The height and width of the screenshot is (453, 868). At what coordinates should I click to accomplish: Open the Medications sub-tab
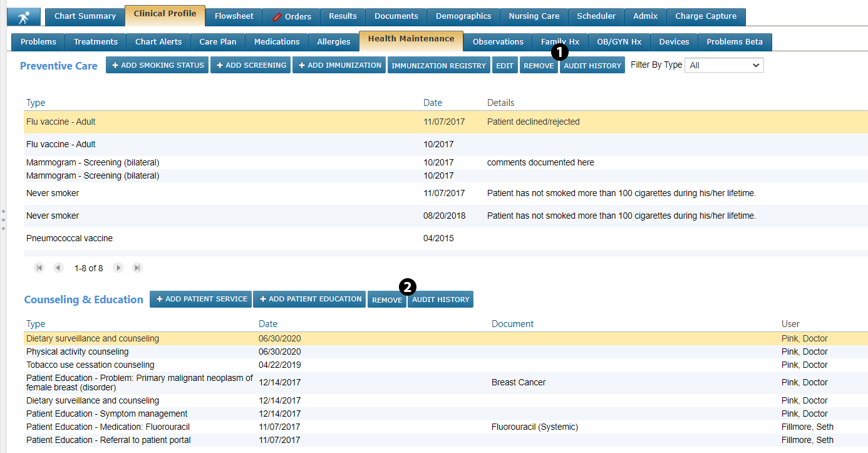pyautogui.click(x=276, y=42)
